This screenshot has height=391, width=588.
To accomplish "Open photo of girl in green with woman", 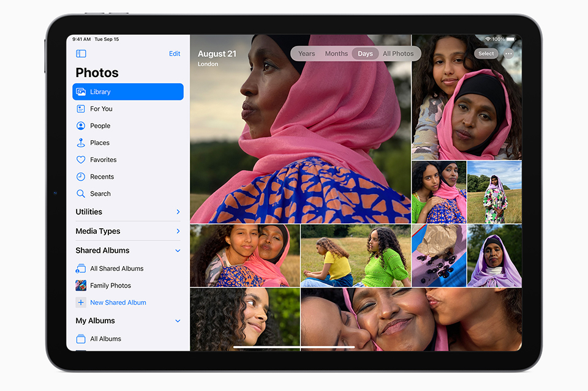I will [439, 192].
